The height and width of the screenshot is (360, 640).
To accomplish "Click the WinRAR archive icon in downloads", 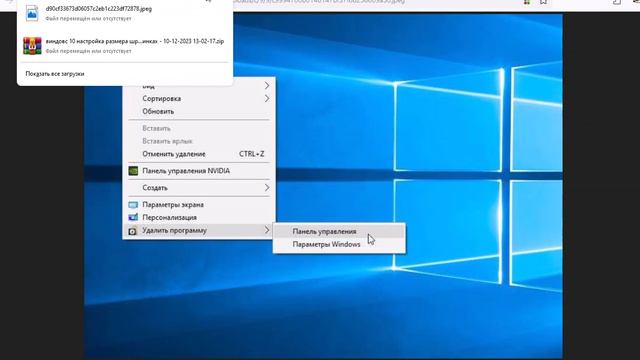I will click(x=32, y=46).
